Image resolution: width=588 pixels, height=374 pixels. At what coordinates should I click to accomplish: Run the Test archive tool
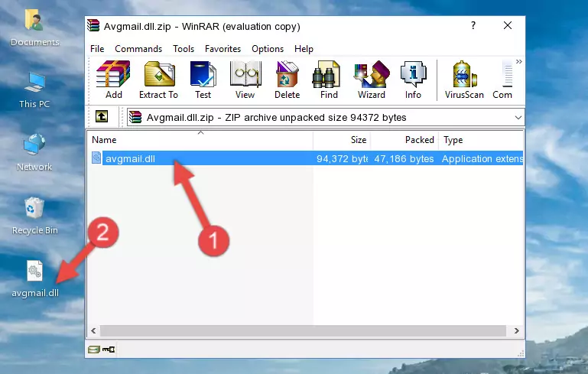click(203, 80)
